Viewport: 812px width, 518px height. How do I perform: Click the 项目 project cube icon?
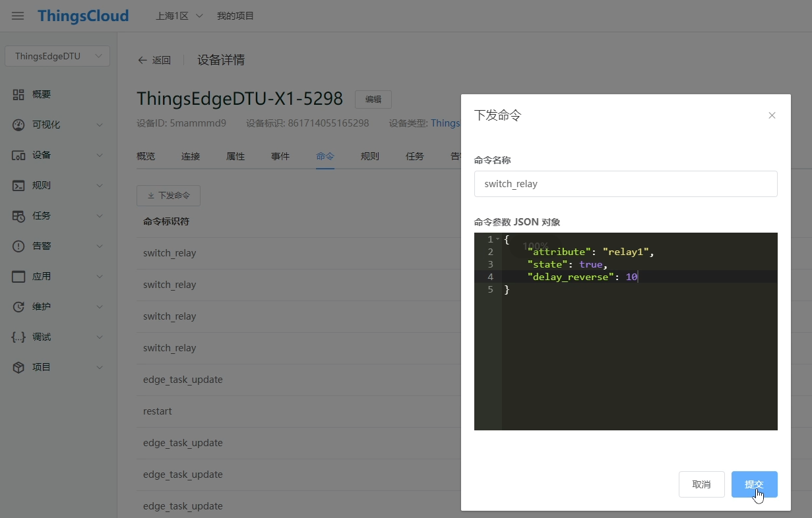pyautogui.click(x=18, y=367)
